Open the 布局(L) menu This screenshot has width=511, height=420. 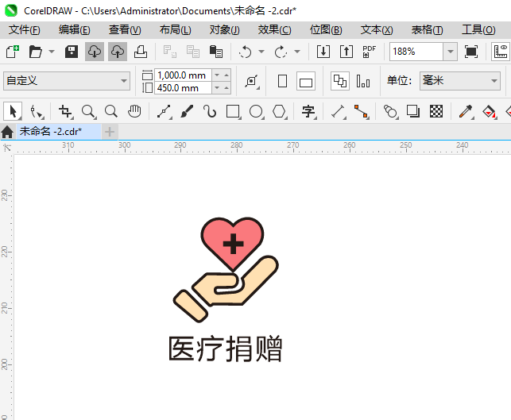click(x=176, y=30)
